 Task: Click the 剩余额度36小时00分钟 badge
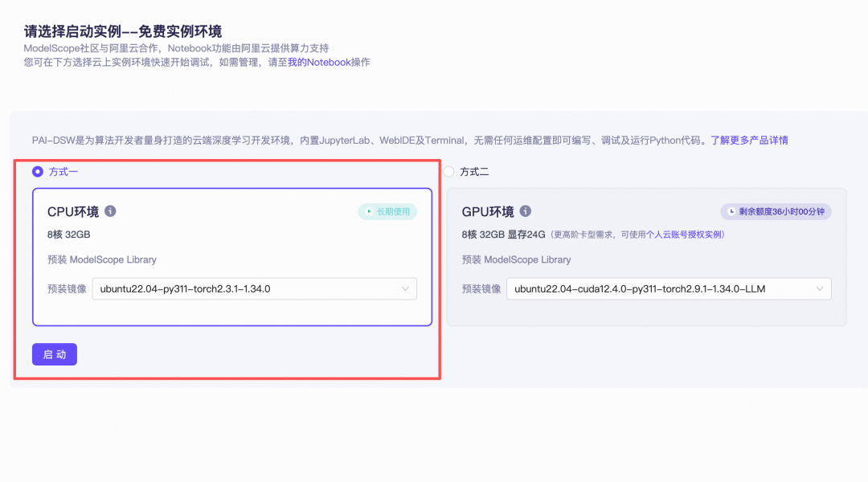(776, 210)
